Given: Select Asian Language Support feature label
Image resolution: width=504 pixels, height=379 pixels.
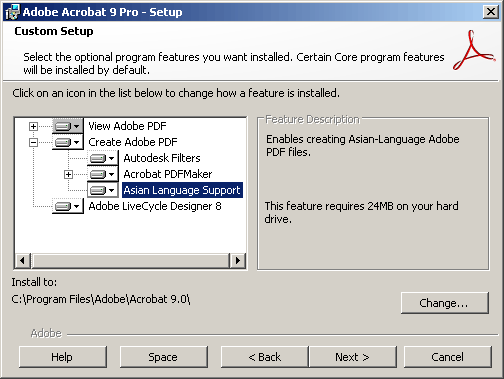Looking at the screenshot, I should [x=182, y=190].
